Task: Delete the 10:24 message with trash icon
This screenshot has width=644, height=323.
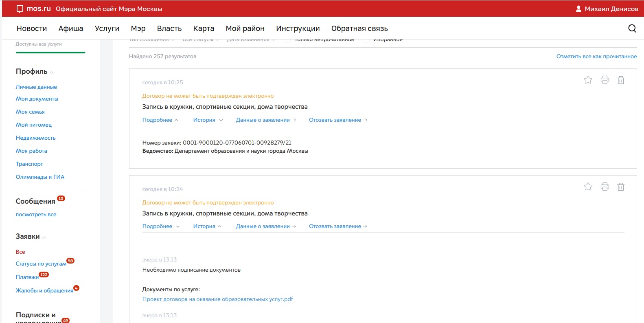Action: 620,187
